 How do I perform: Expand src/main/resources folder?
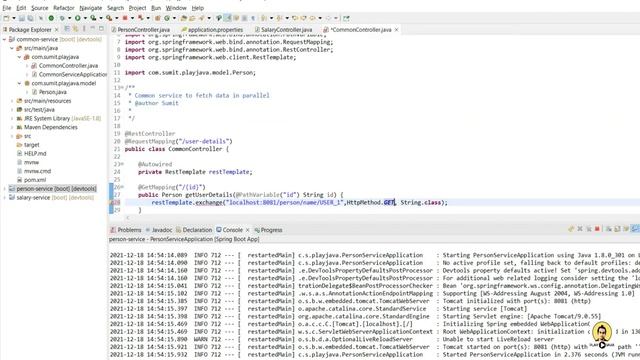pyautogui.click(x=12, y=101)
